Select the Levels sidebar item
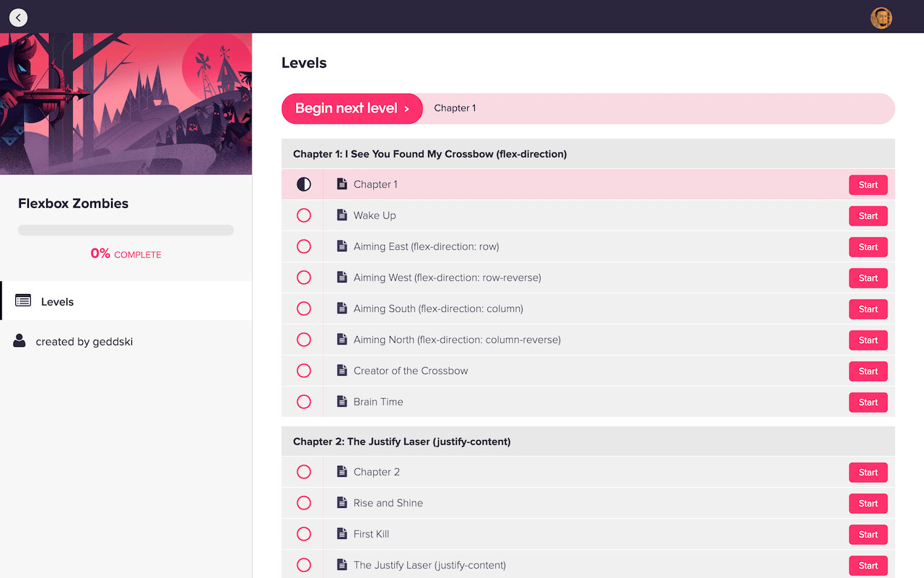 57,301
